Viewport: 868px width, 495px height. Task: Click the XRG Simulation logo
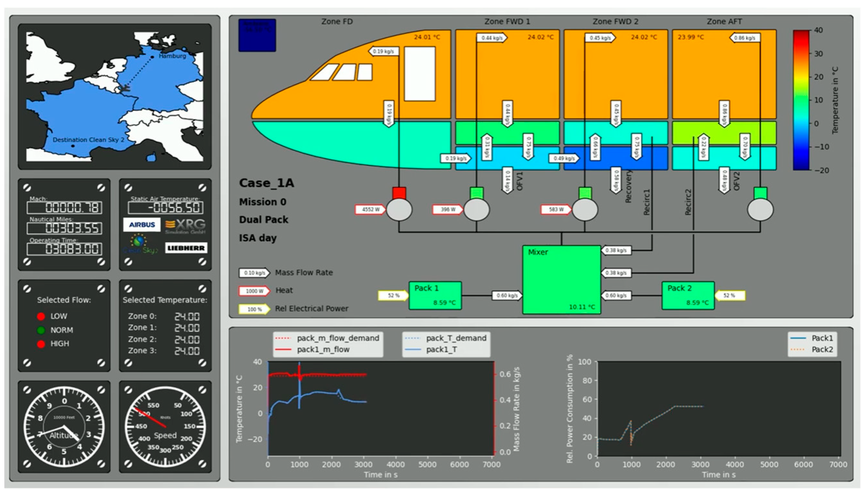(x=185, y=226)
